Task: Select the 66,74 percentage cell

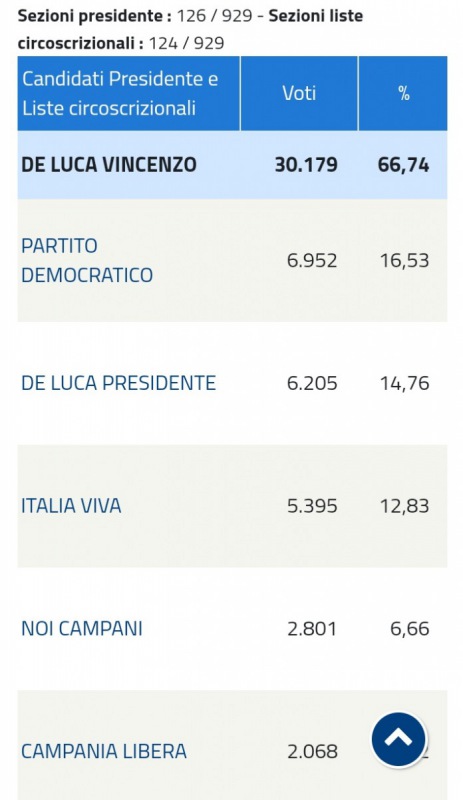Action: (x=403, y=165)
